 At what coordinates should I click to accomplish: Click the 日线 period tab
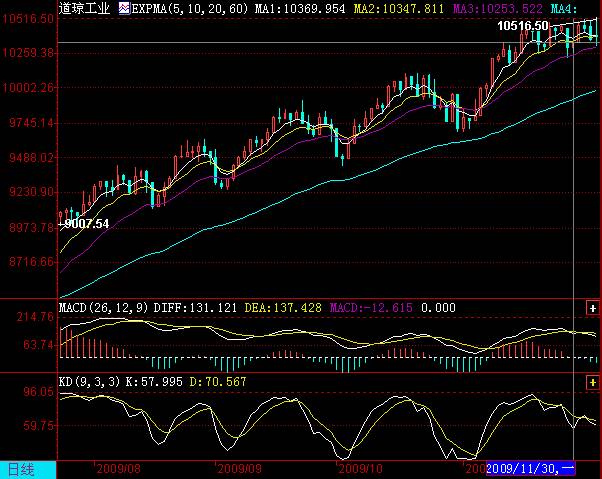click(x=20, y=468)
